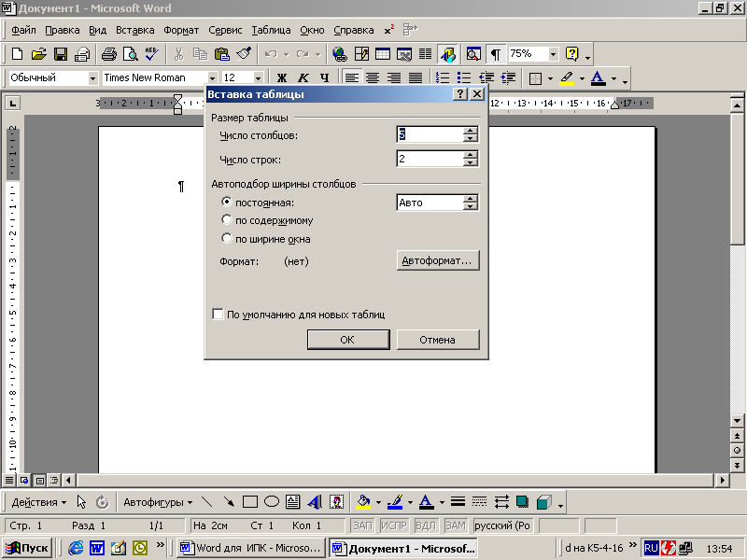Insert WordArt from drawing toolbar

(315, 502)
